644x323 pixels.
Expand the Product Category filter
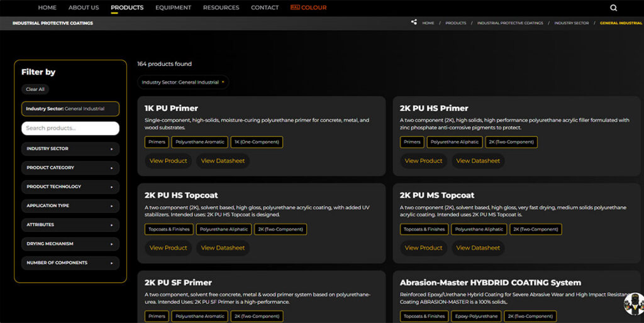click(x=70, y=167)
